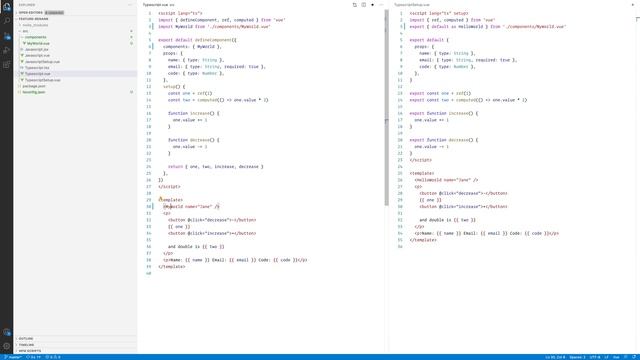Open the Search view in activity bar

pos(7,21)
